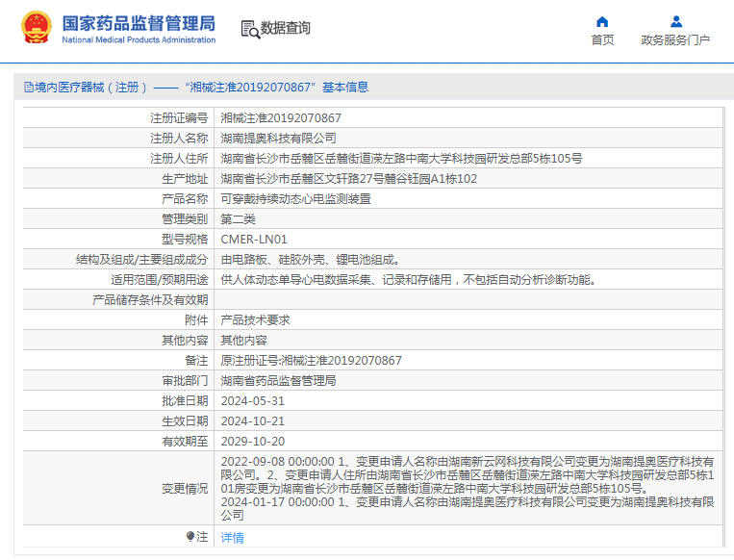Click model value CMER-LN01
The image size is (734, 560).
(254, 240)
